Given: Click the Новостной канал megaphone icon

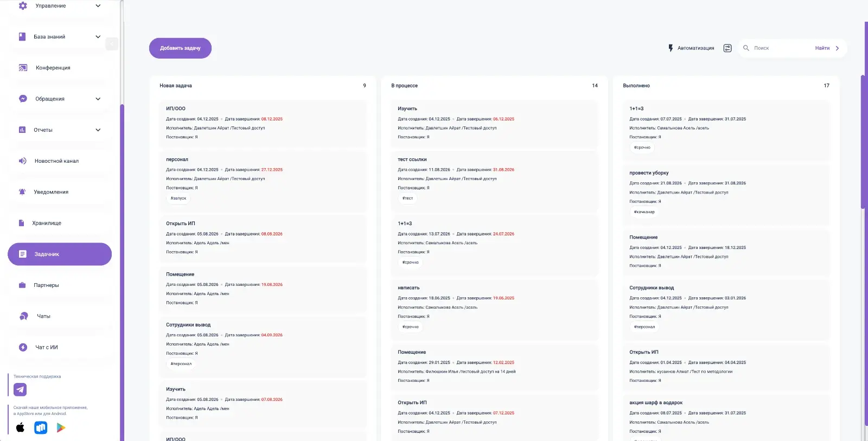Looking at the screenshot, I should [x=23, y=161].
